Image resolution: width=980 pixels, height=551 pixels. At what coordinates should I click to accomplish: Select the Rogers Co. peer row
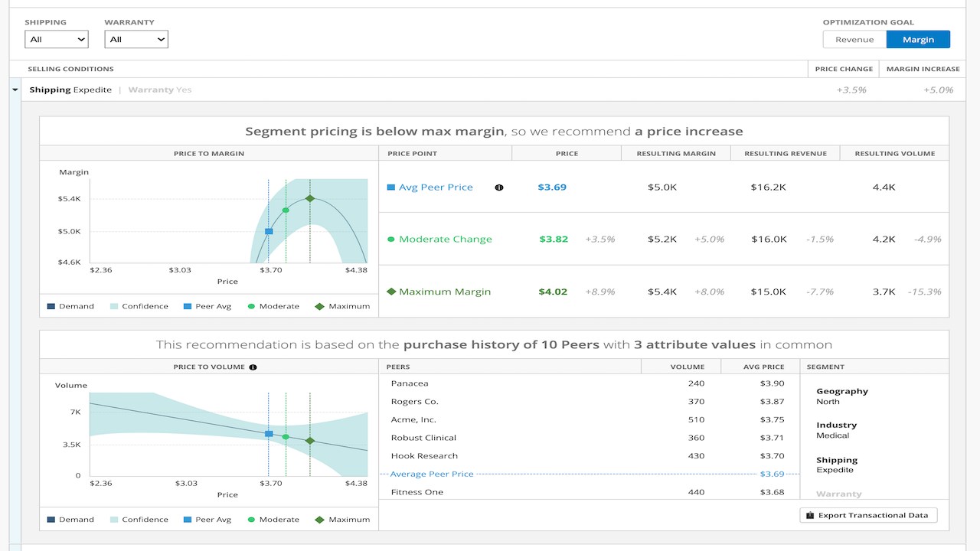point(589,402)
